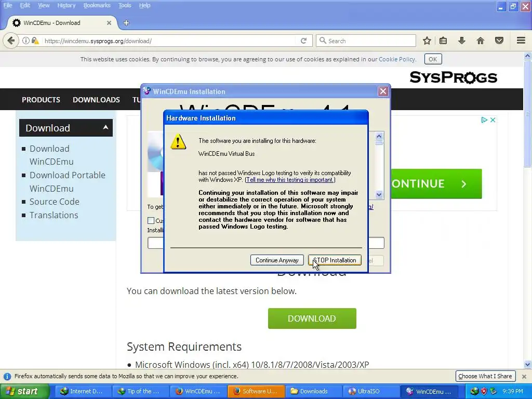Select the WinCDEmu - Download browser tab
This screenshot has height=399, width=532.
tap(61, 23)
